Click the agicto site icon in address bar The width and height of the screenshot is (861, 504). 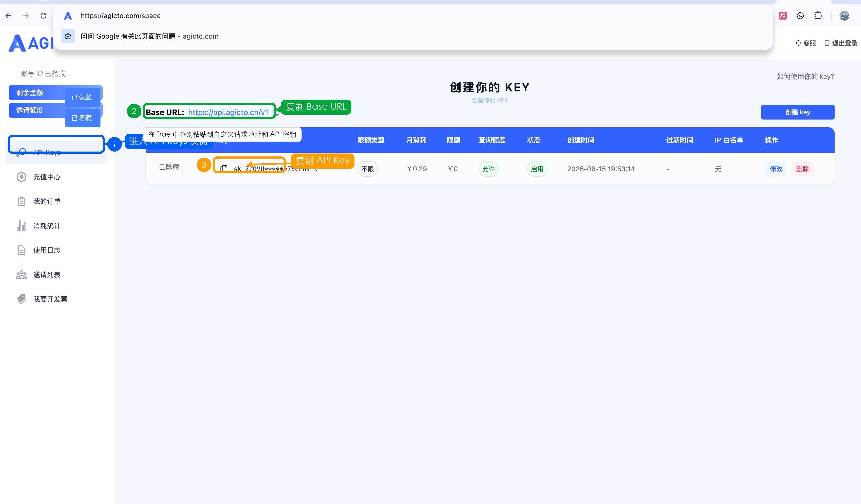coord(68,16)
